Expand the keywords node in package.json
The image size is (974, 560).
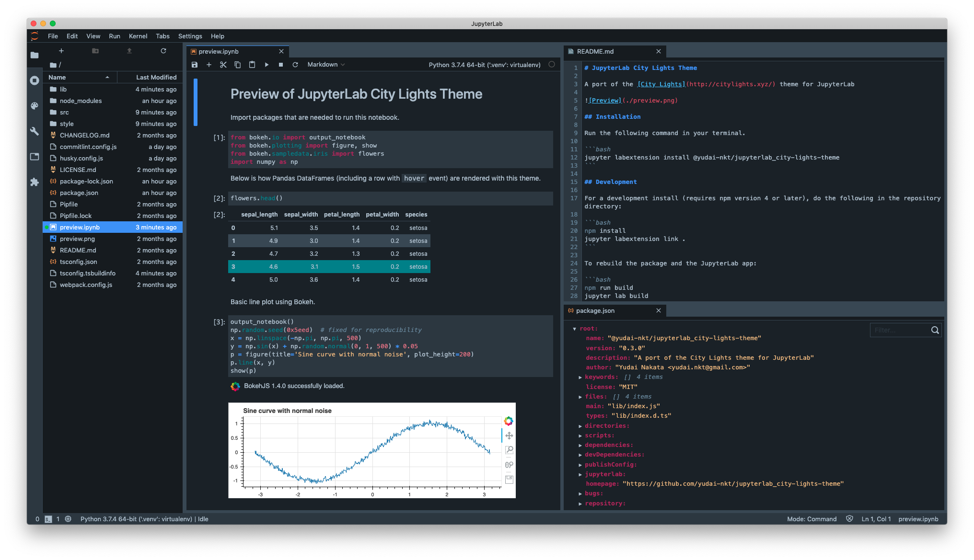(x=580, y=377)
